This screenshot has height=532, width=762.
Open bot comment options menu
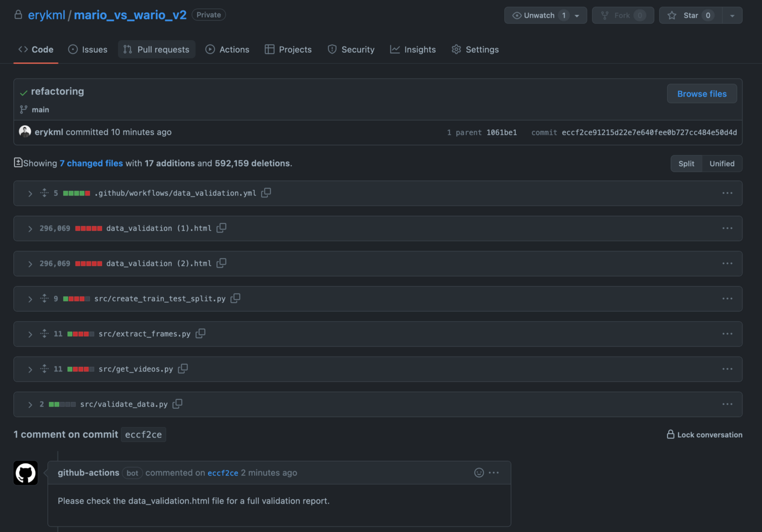[x=494, y=473]
